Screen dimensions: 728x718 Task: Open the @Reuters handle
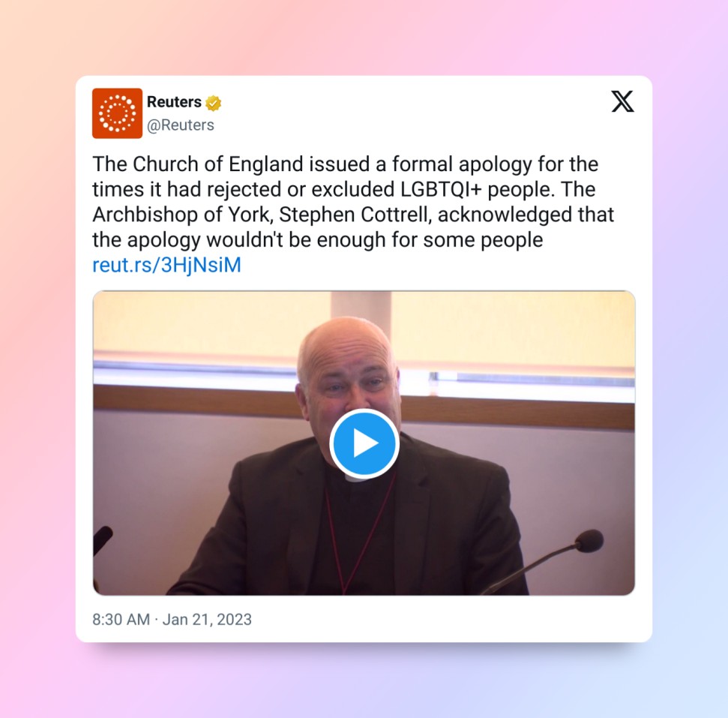click(x=181, y=125)
